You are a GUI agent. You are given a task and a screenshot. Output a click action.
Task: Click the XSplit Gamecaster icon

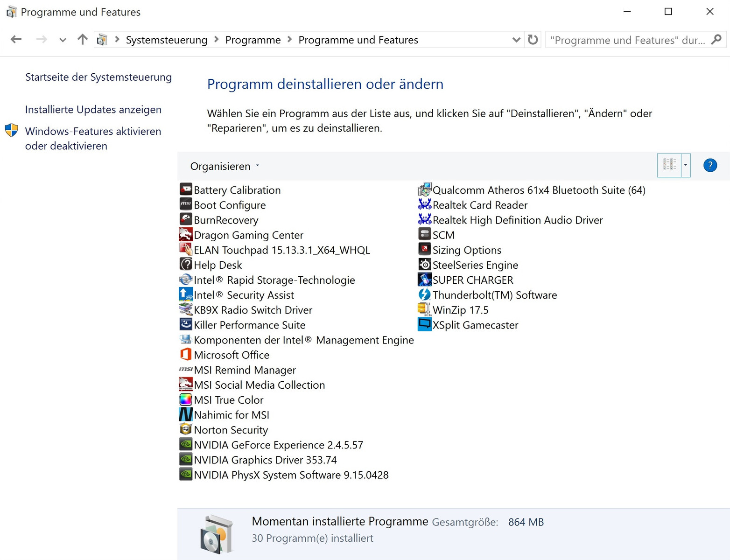click(425, 324)
